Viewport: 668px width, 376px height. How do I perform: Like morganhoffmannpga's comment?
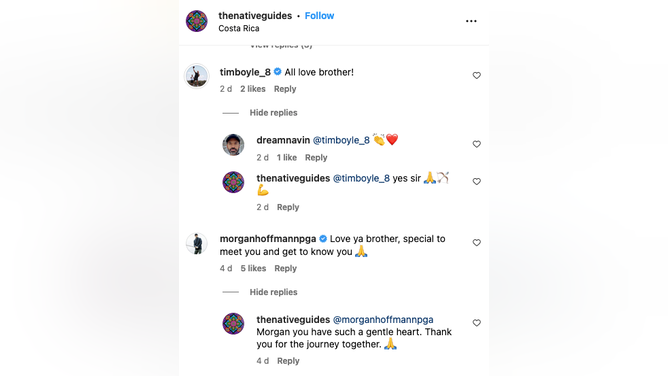coord(476,242)
